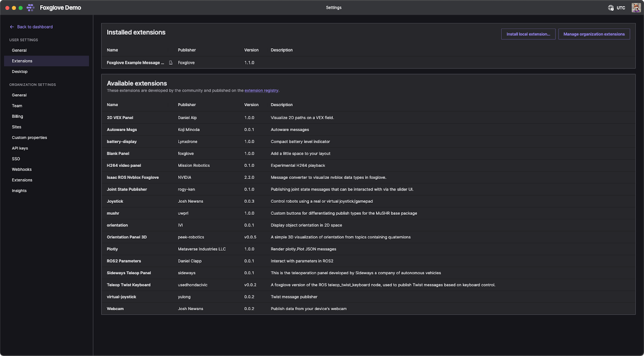Click the Foxglove Example Message document icon
Screen dimensions: 644x356
tap(171, 63)
